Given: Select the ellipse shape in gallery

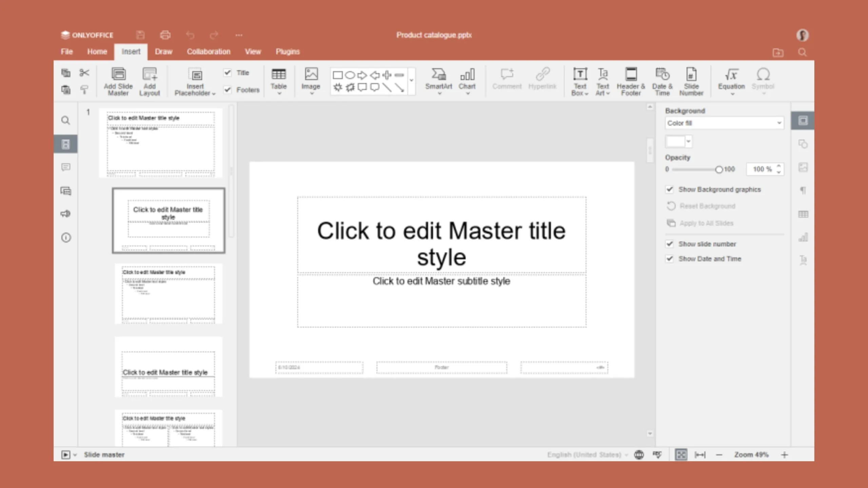Looking at the screenshot, I should tap(350, 75).
